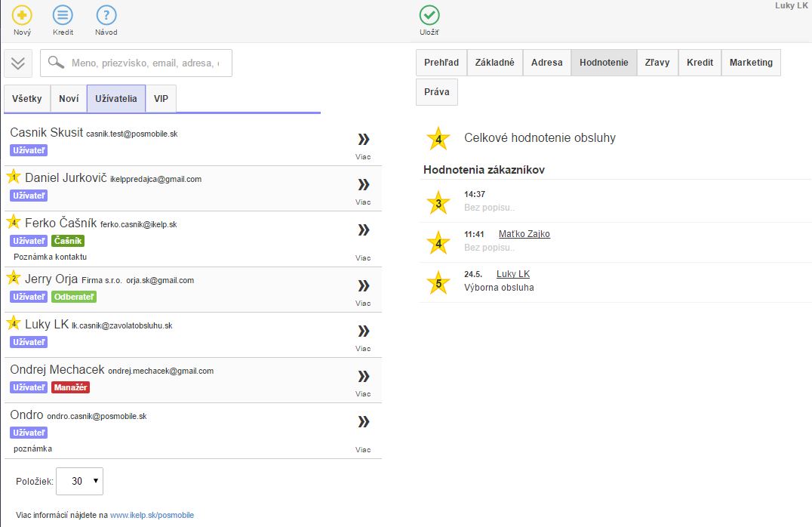Switch to the VIP filter tab
This screenshot has width=812, height=527.
pyautogui.click(x=161, y=99)
